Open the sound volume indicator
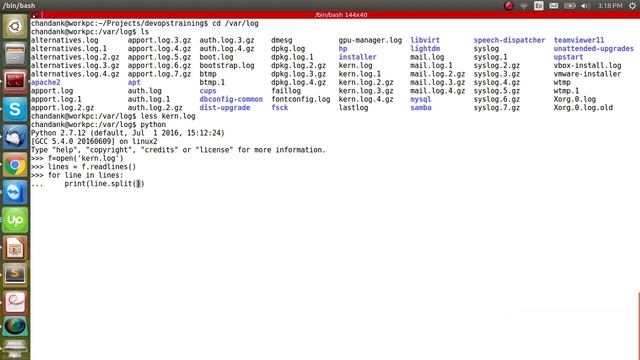Screen dimensions: 640x360 (585, 6)
